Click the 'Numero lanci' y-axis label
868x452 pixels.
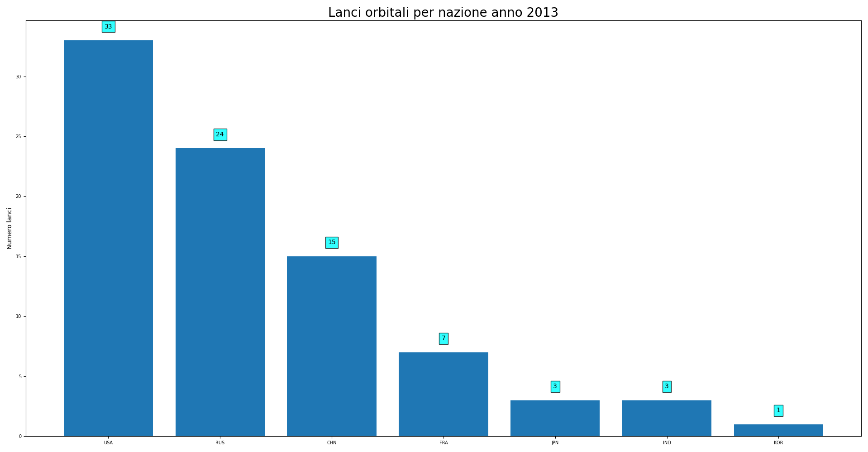coord(10,228)
